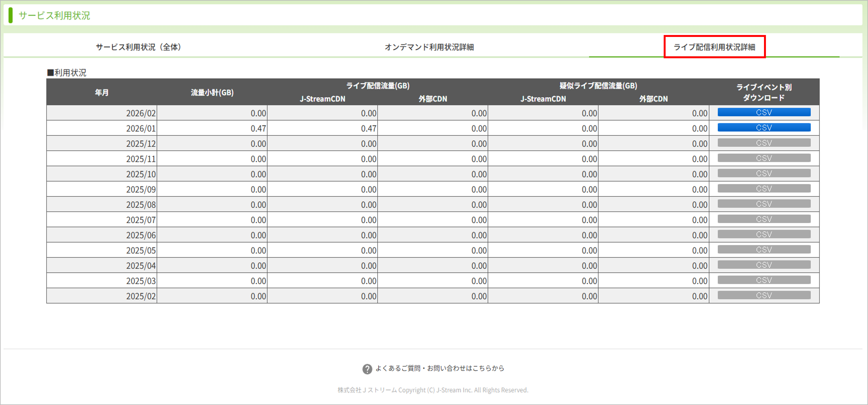Select the 0.00 subtotal value for 2025/12
The image size is (868, 405).
point(258,144)
